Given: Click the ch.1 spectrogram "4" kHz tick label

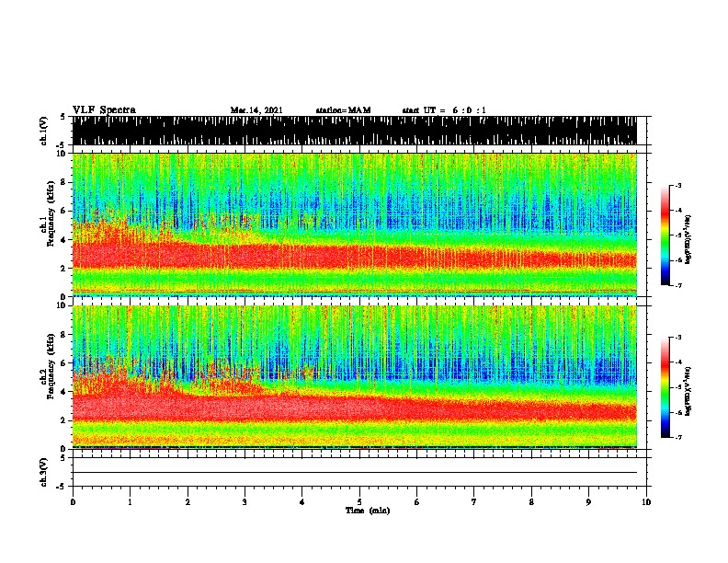Looking at the screenshot, I should click(64, 240).
